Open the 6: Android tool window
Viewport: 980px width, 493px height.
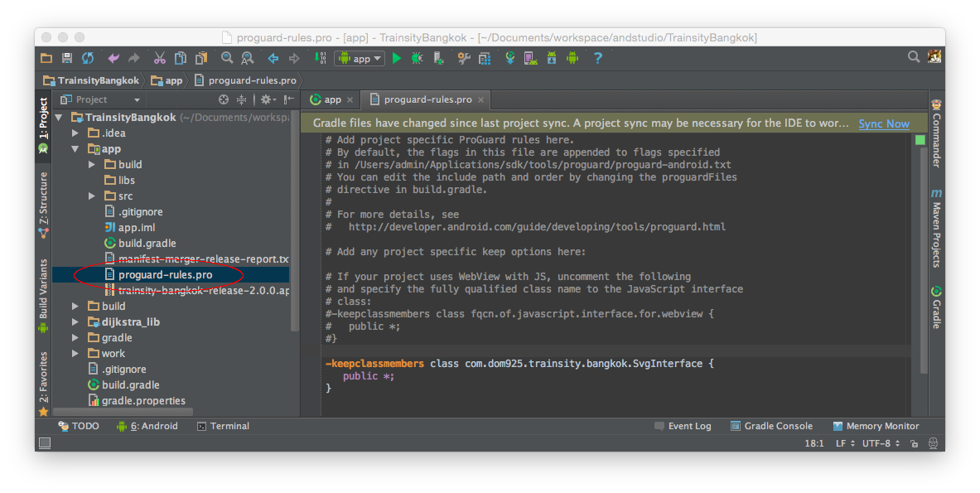pos(147,426)
